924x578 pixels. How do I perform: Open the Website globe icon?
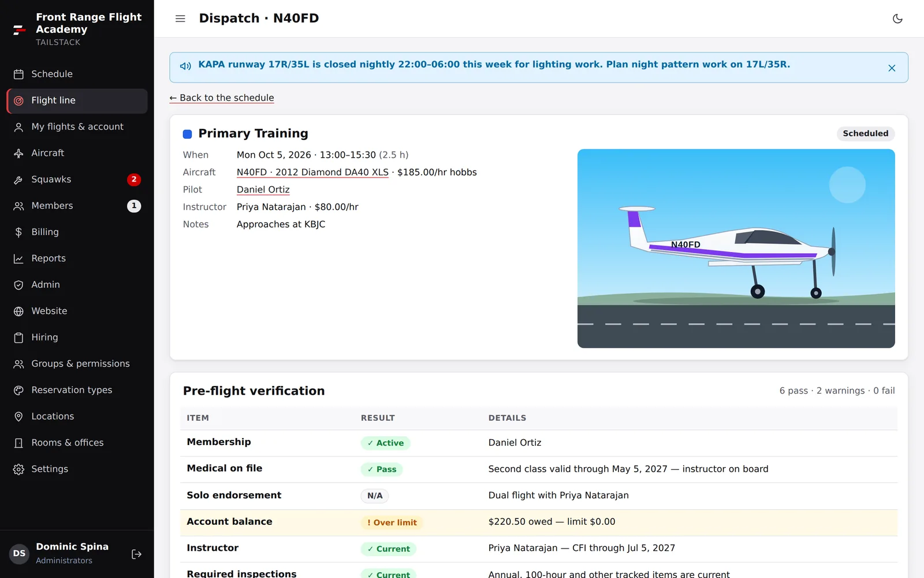click(x=18, y=311)
